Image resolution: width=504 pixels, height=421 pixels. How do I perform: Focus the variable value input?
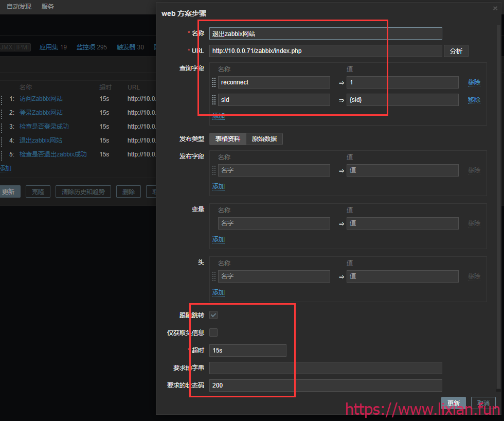pyautogui.click(x=402, y=223)
